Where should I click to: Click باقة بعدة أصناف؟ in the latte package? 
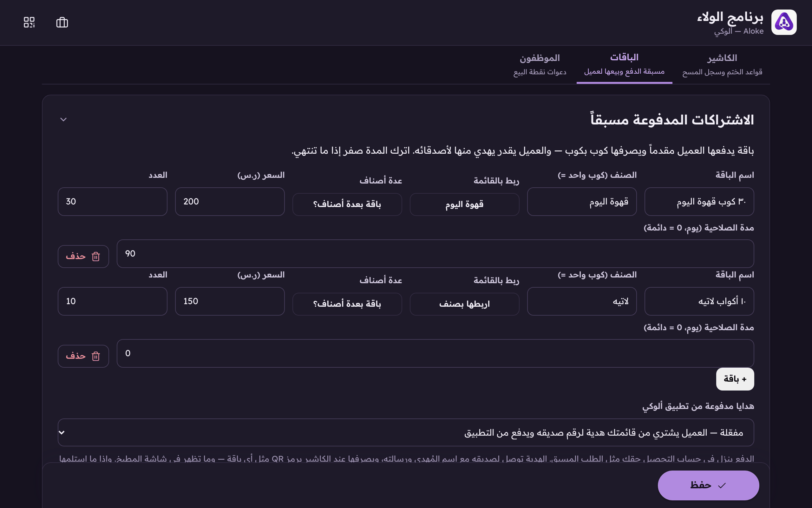point(347,304)
